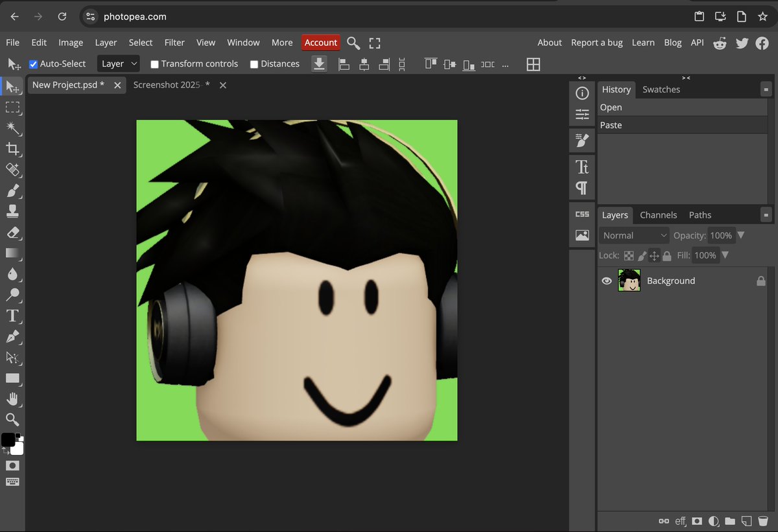
Task: Click the Background layer thumbnail
Action: pyautogui.click(x=629, y=281)
